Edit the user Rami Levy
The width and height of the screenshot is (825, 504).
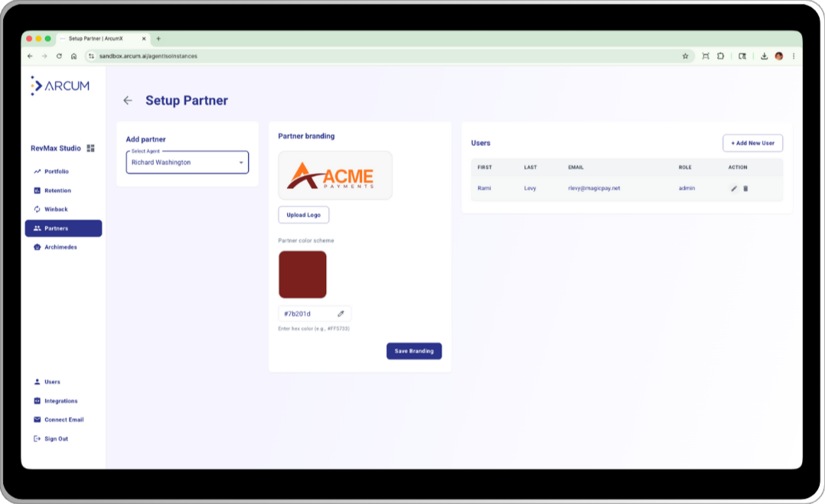coord(733,188)
